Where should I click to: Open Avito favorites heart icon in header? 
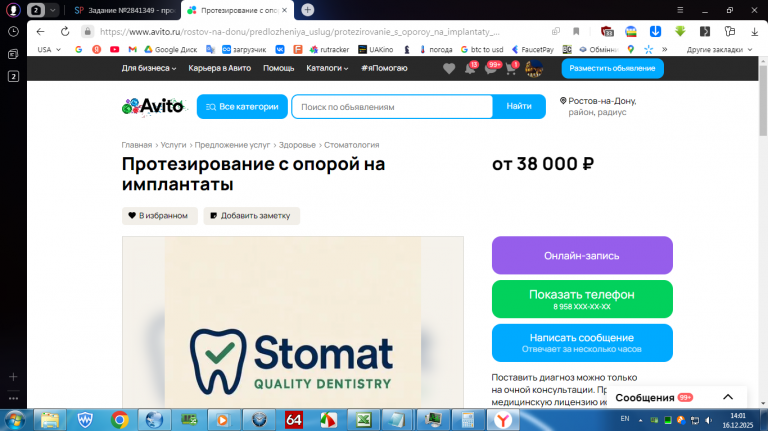[449, 69]
